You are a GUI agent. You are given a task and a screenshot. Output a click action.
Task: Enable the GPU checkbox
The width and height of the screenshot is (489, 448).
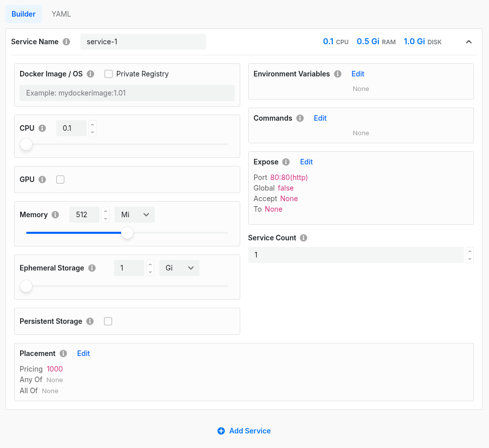pos(60,180)
